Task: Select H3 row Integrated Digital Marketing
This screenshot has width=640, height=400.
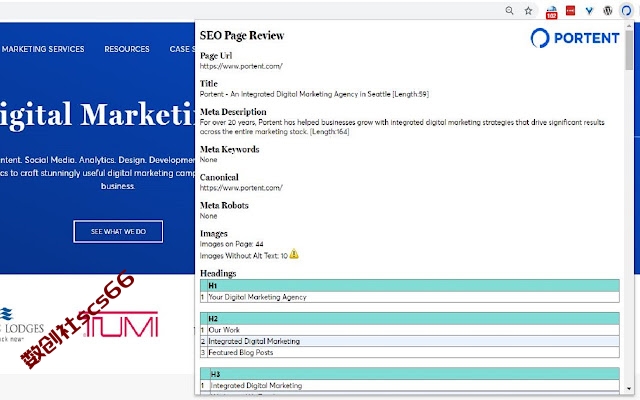Action: pos(410,385)
